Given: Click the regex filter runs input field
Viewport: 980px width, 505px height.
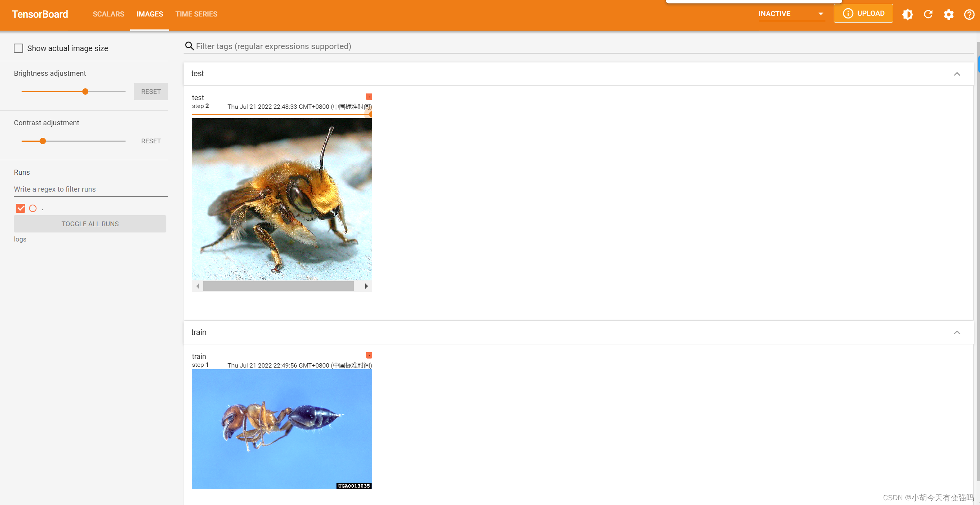Looking at the screenshot, I should [91, 189].
